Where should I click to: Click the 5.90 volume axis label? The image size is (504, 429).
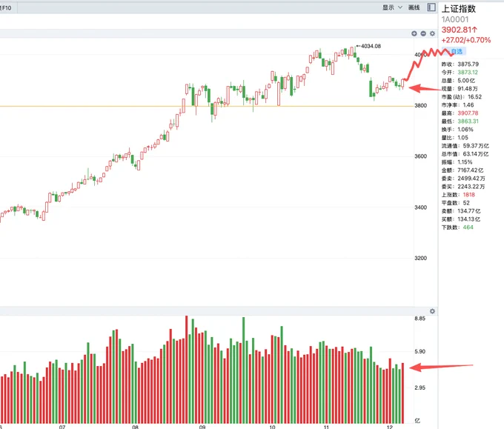coord(420,351)
